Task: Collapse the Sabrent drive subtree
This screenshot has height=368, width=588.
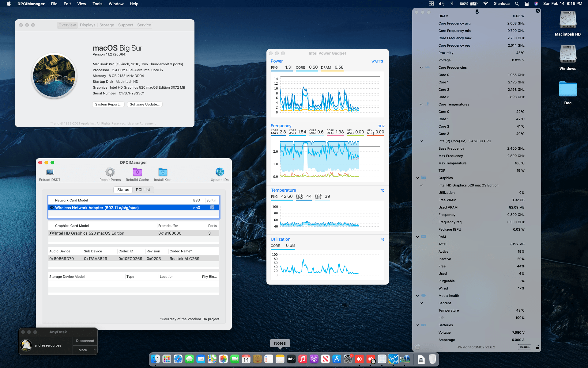Action: [421, 303]
